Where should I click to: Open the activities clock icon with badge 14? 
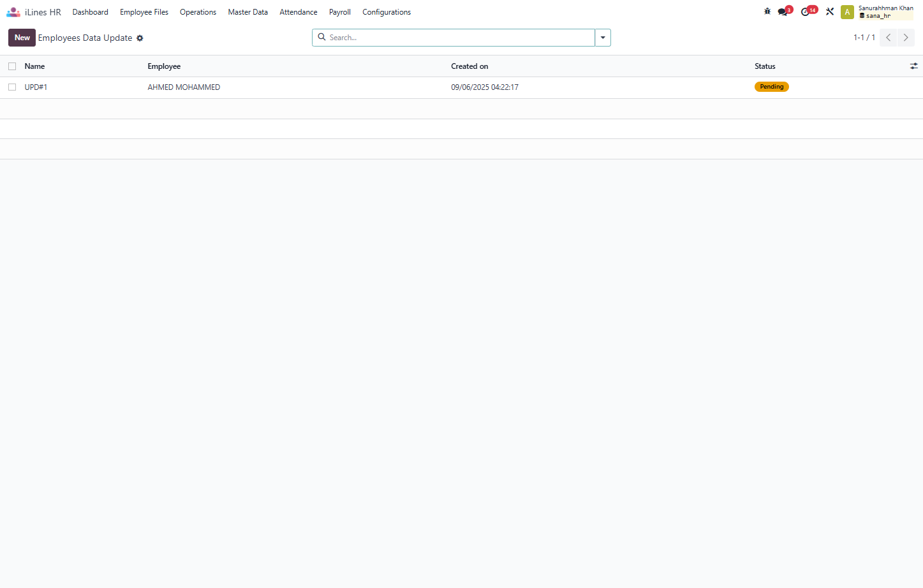(x=808, y=11)
